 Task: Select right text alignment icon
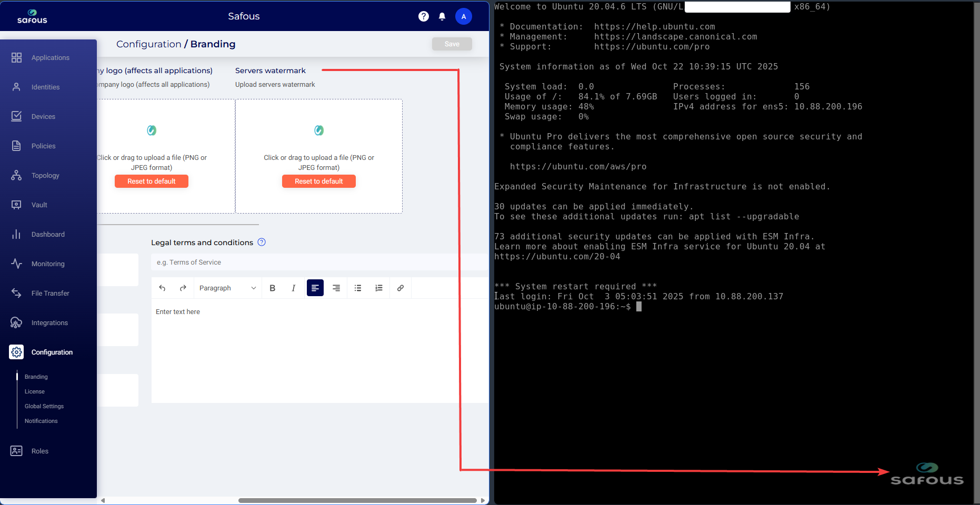tap(336, 288)
